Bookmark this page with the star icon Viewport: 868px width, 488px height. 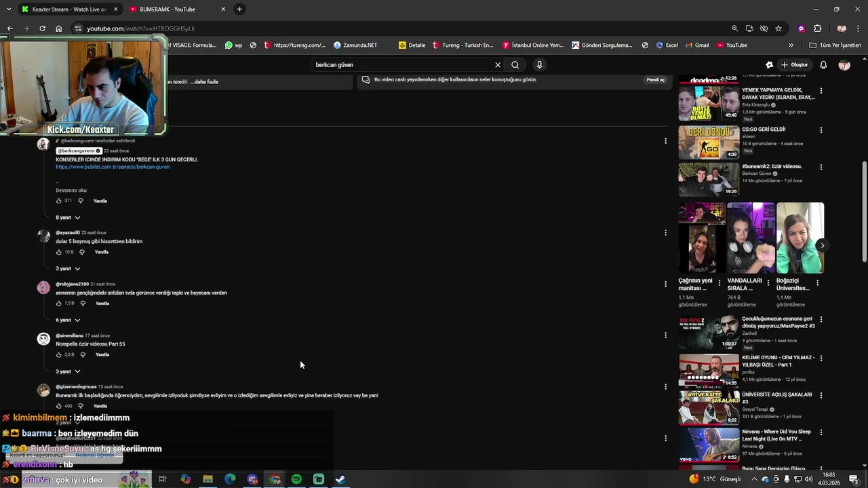[778, 28]
